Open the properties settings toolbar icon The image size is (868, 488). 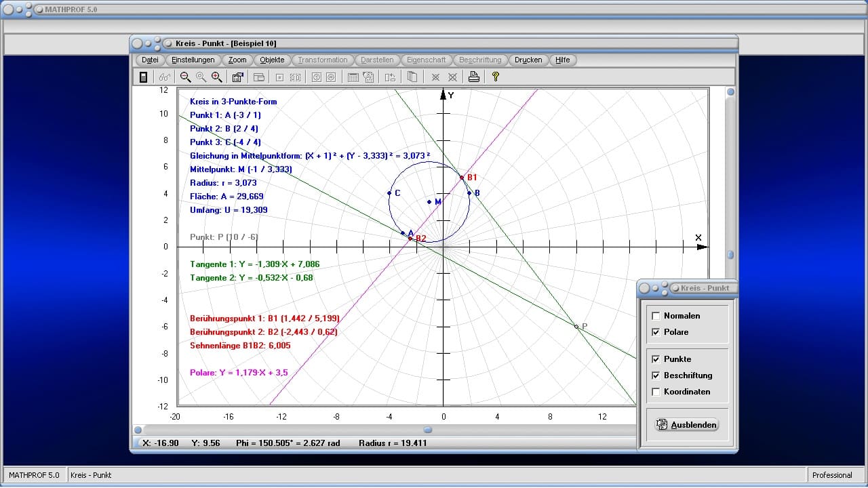(238, 77)
